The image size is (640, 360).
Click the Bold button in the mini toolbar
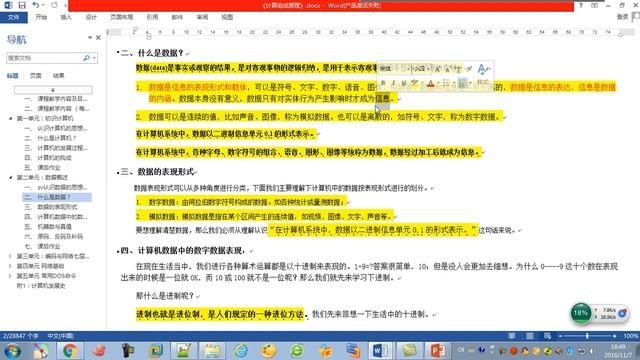pyautogui.click(x=383, y=83)
